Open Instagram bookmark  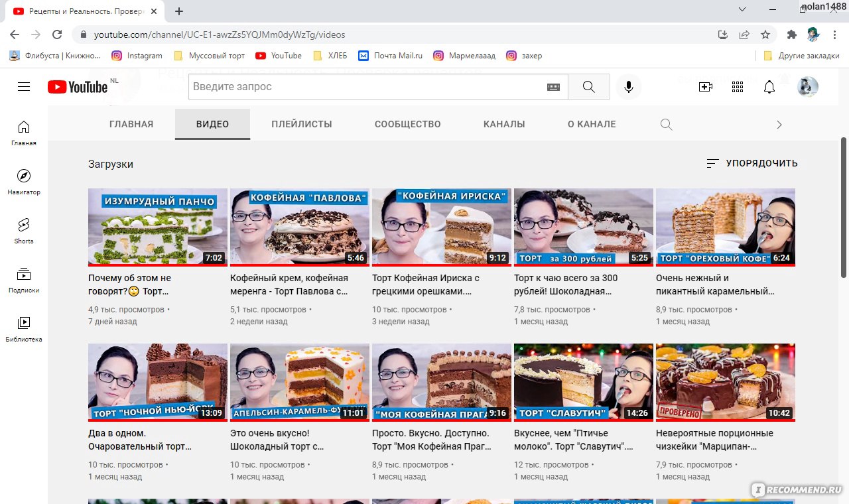137,56
